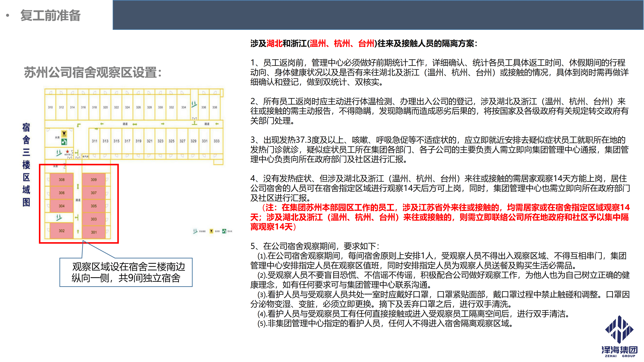This screenshot has height=362, width=644.
Task: Click the blue callout box about observation area
Action: pos(126,272)
